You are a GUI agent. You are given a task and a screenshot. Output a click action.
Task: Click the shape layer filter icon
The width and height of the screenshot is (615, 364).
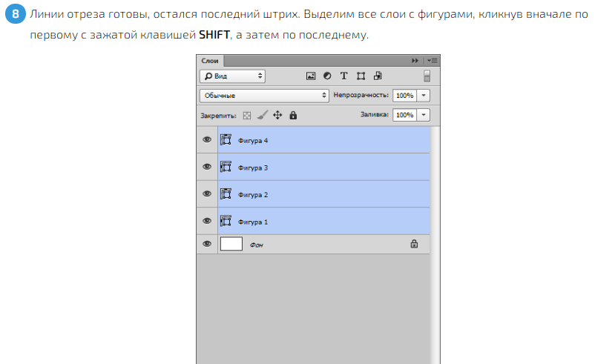[x=361, y=76]
